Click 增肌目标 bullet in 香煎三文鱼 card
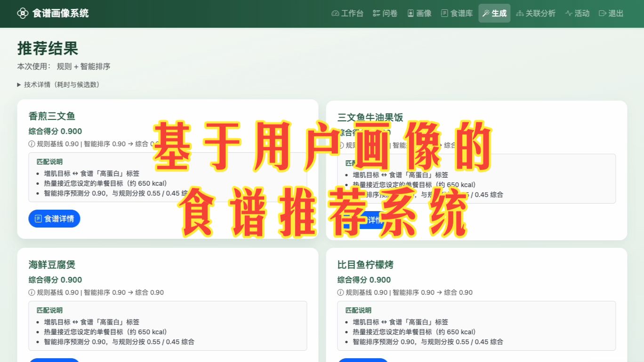The image size is (644, 362). [x=92, y=174]
